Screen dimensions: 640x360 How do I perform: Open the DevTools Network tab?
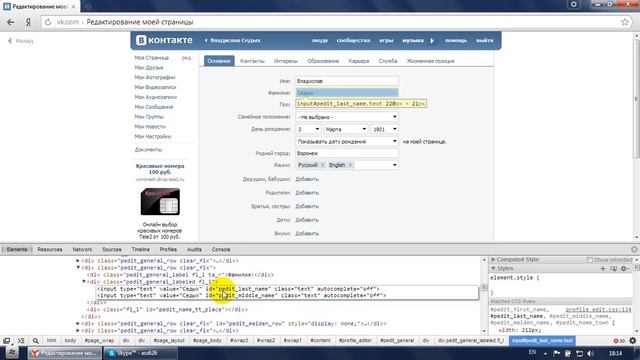pos(82,249)
